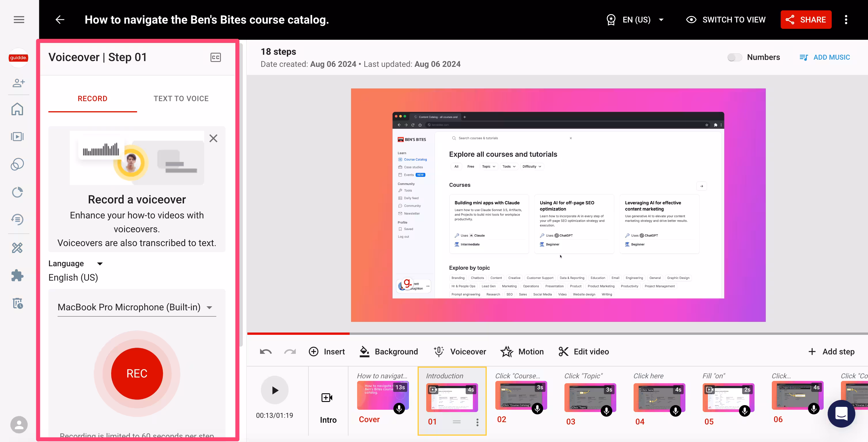Click the main video preview canvas
The width and height of the screenshot is (868, 442).
tap(558, 205)
